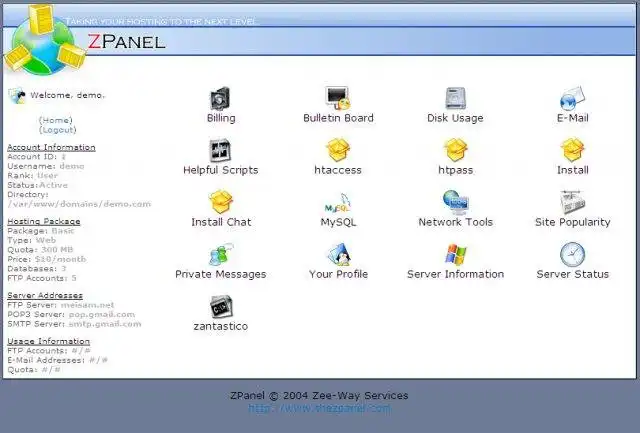Open the E-Mail globe envelope icon

tap(572, 98)
